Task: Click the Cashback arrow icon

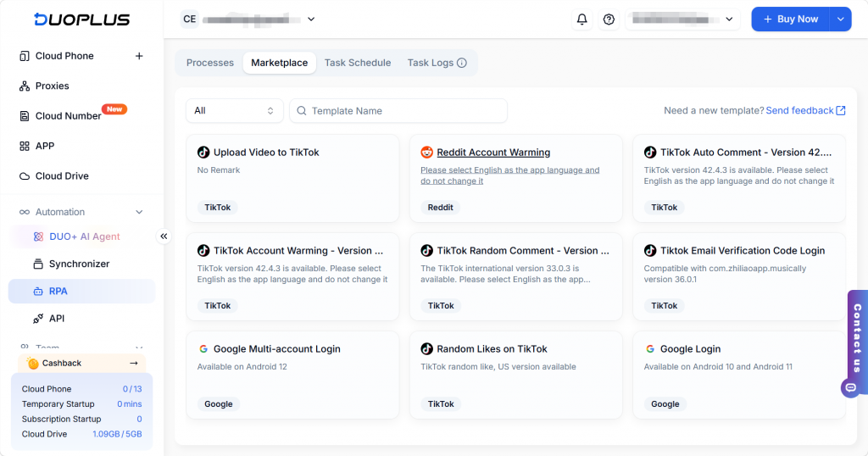Action: (x=133, y=363)
